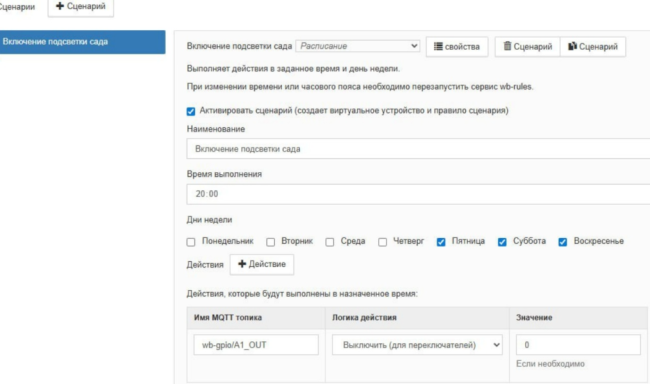This screenshot has height=384, width=650.
Task: Add a new action with the plus Действие button
Action: pos(262,265)
